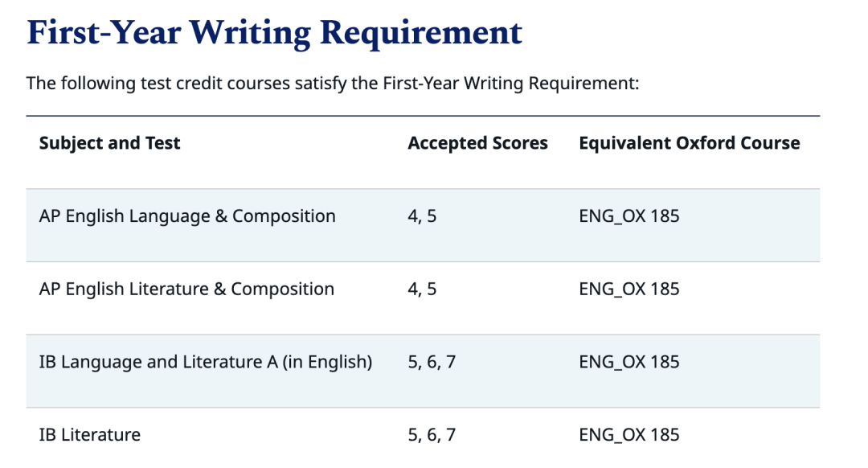Screen dimensions: 868x468
Task: Click the First-Year Writing Requirement heading
Action: click(x=275, y=33)
